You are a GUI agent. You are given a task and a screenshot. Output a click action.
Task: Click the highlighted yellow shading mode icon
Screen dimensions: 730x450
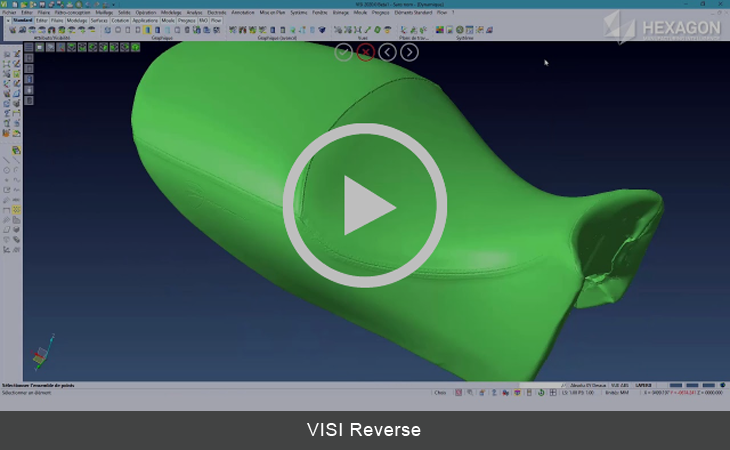(147, 30)
